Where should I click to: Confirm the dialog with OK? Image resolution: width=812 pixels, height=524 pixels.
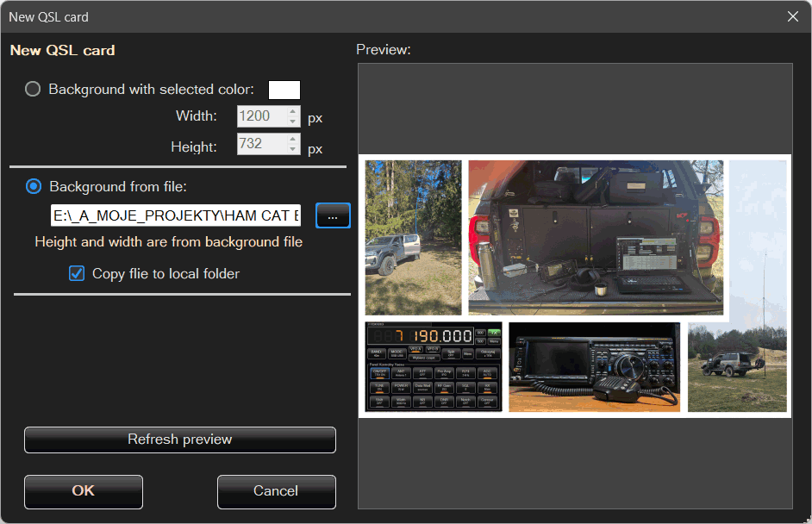click(x=84, y=491)
